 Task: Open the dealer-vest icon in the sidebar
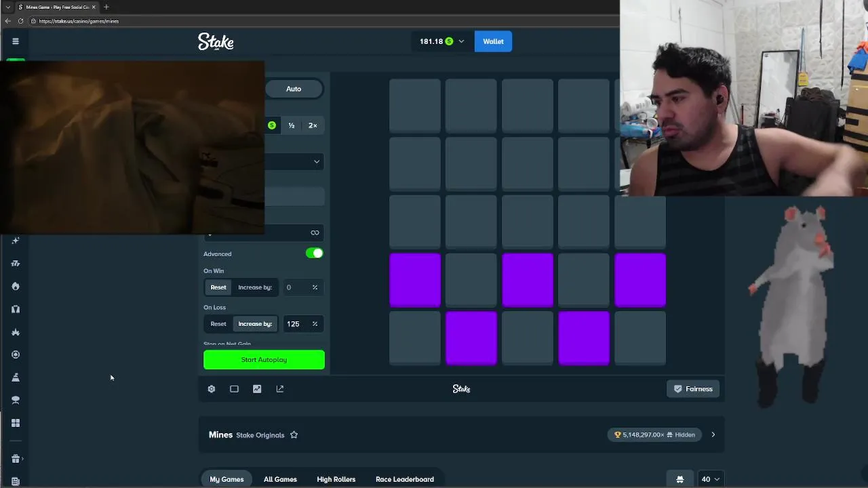[x=16, y=309]
